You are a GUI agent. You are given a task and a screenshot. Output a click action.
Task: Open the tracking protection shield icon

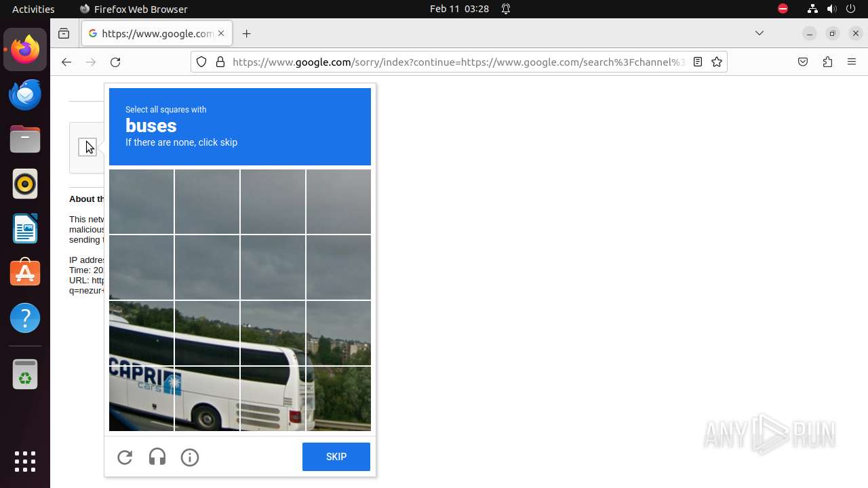[201, 62]
